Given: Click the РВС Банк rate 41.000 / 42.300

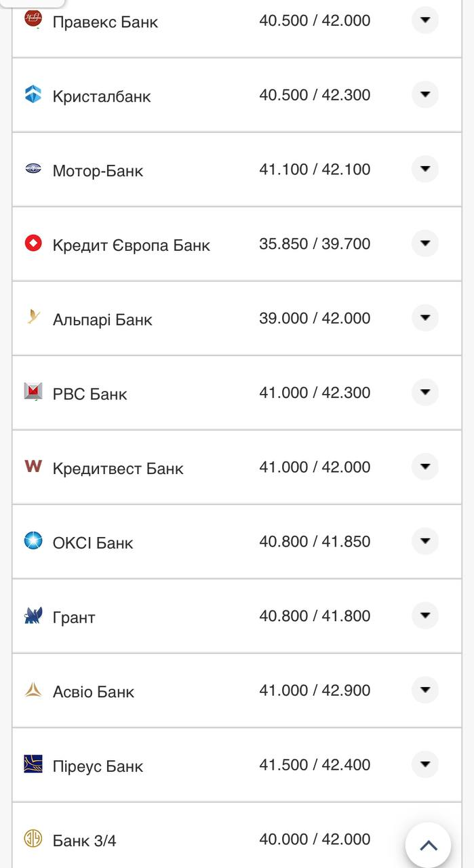Looking at the screenshot, I should [x=315, y=393].
